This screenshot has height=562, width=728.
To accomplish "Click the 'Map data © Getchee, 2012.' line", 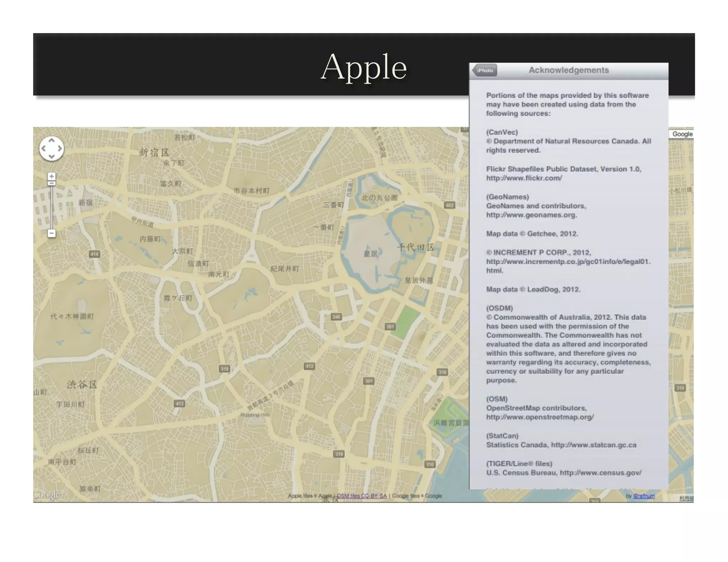I will click(x=532, y=234).
